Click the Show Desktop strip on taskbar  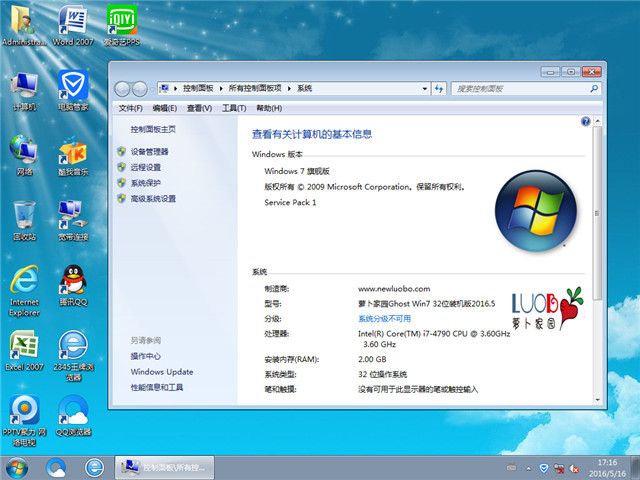pyautogui.click(x=636, y=468)
